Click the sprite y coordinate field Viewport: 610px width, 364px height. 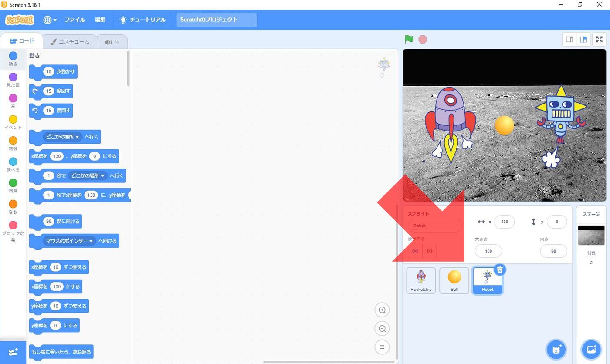557,222
